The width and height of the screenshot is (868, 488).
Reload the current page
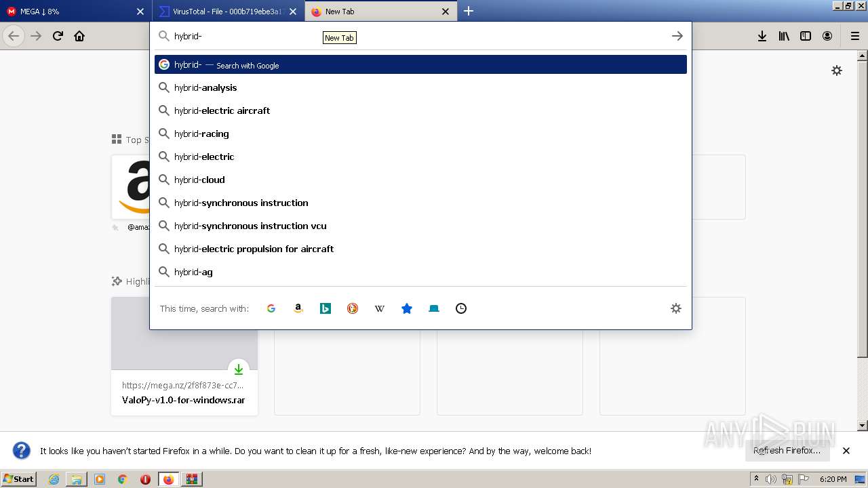tap(58, 36)
